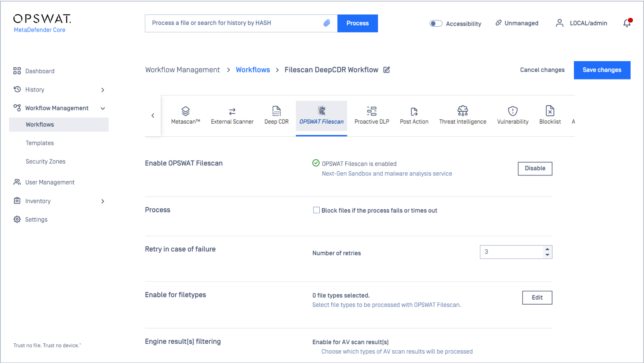
Task: Click the Deep CDR document icon
Action: 276,111
